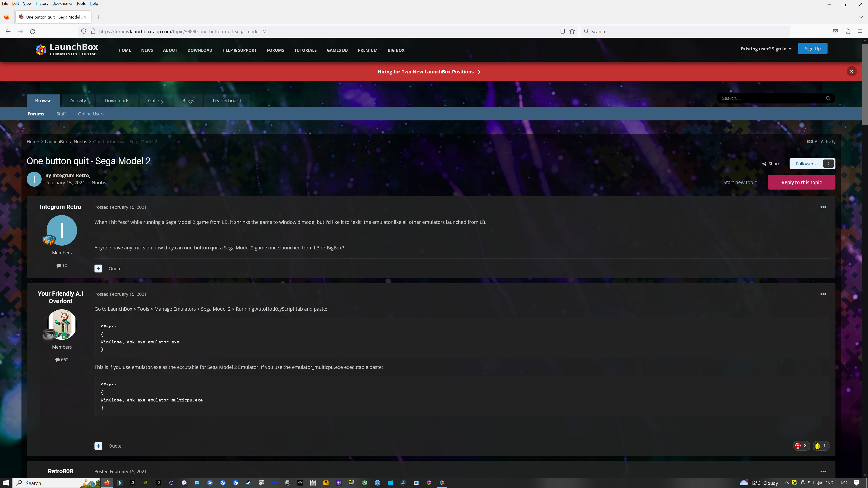The height and width of the screenshot is (488, 868).
Task: Open the Retro808 username link
Action: click(x=60, y=471)
